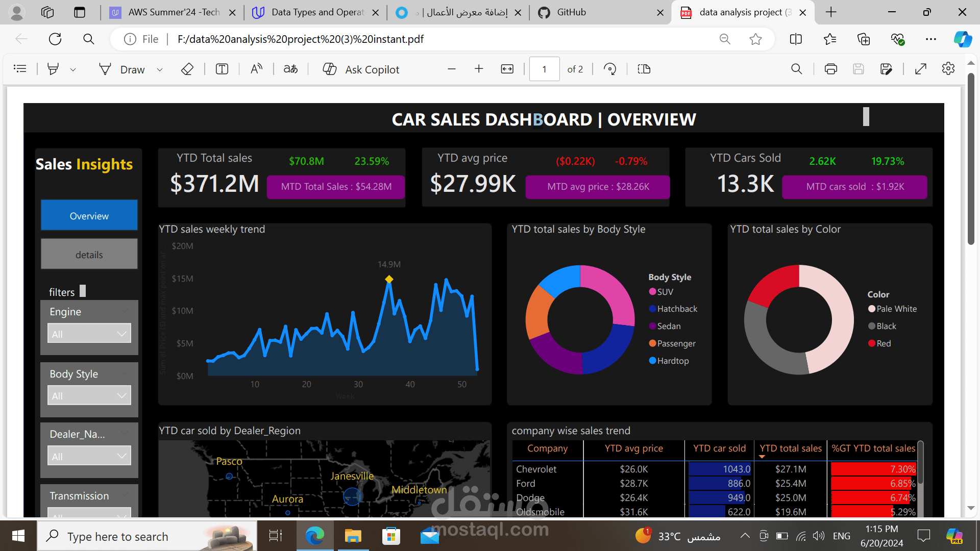Click the Rotate page icon
980x551 pixels.
point(610,69)
